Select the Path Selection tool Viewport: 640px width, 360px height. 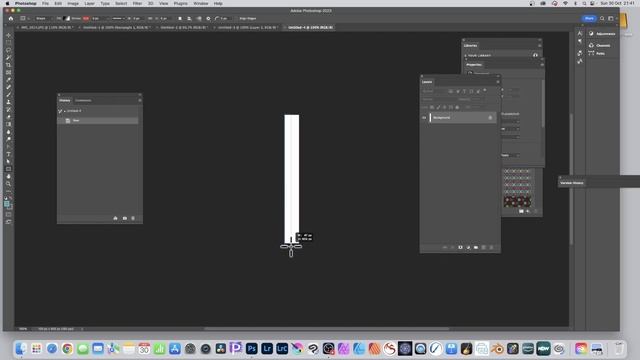9,161
